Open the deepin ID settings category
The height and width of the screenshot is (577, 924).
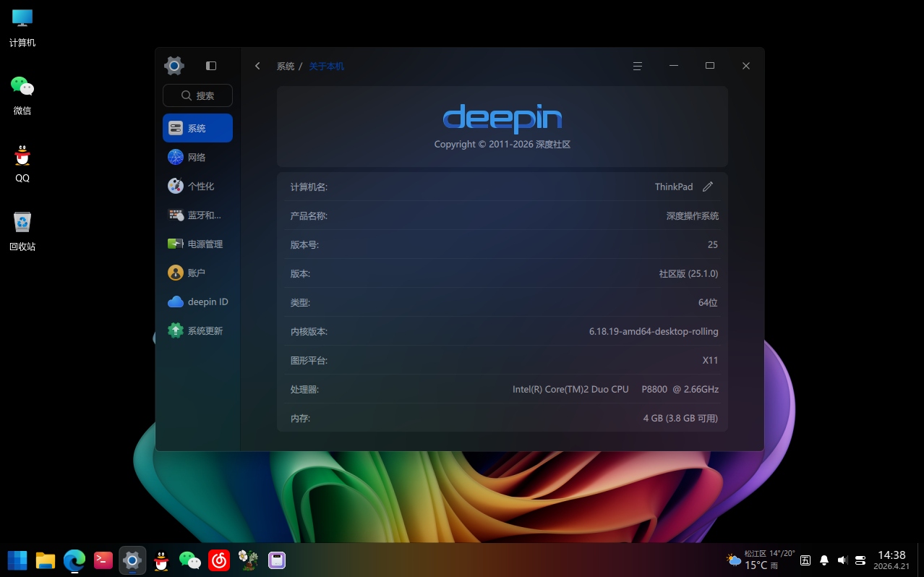[197, 302]
